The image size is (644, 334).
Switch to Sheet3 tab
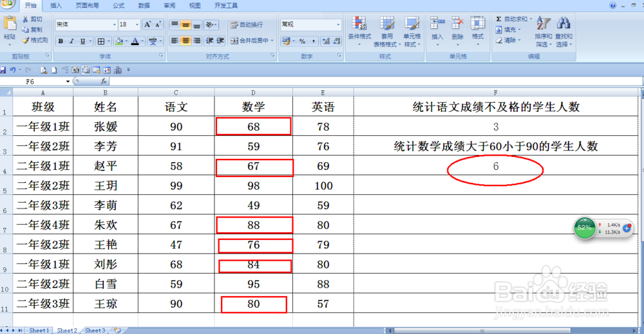(95, 330)
